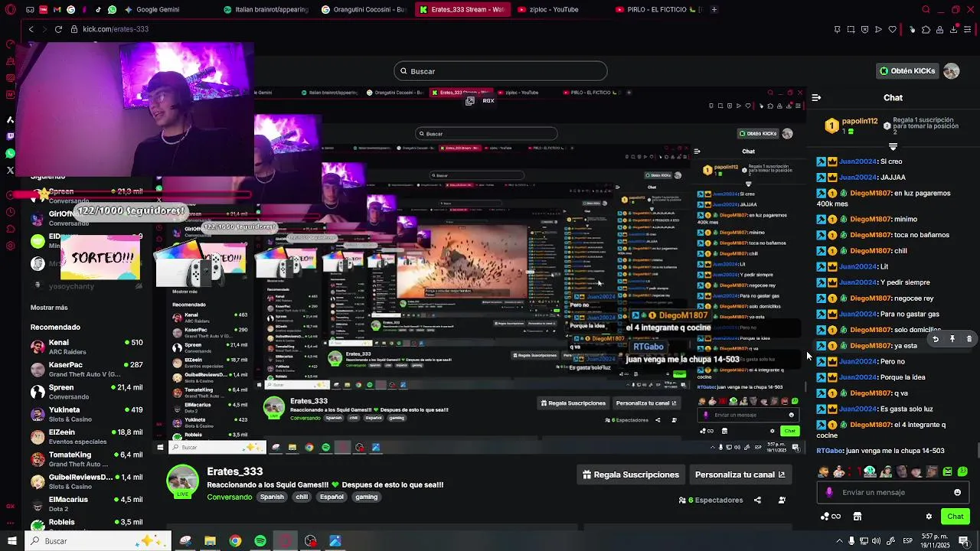Open the user profile avatar menu

(952, 70)
